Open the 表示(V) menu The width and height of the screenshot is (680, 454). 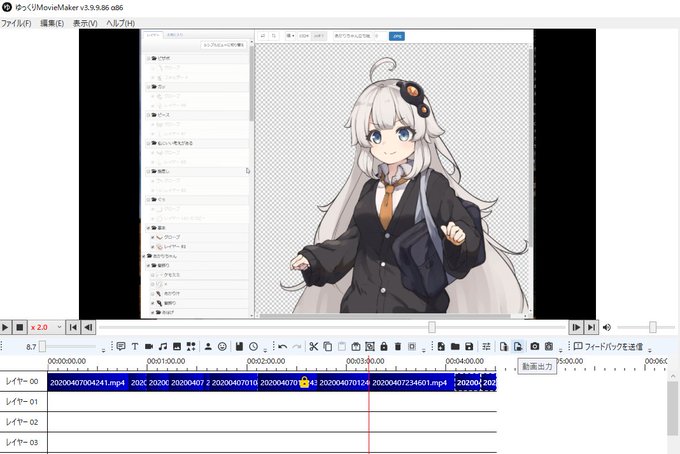pyautogui.click(x=85, y=23)
